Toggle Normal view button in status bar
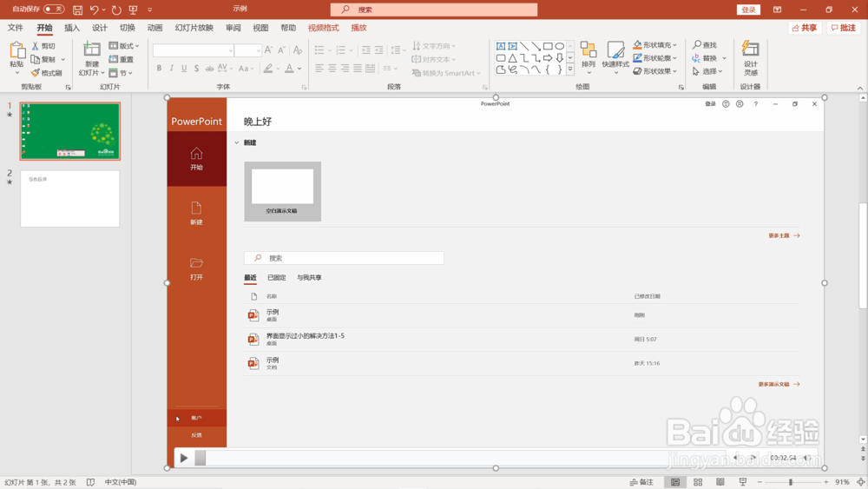 tap(675, 482)
